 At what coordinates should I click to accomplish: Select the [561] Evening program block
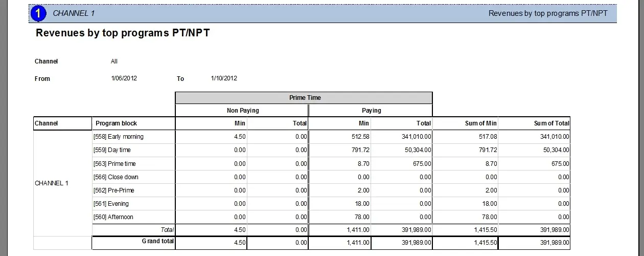pyautogui.click(x=111, y=204)
